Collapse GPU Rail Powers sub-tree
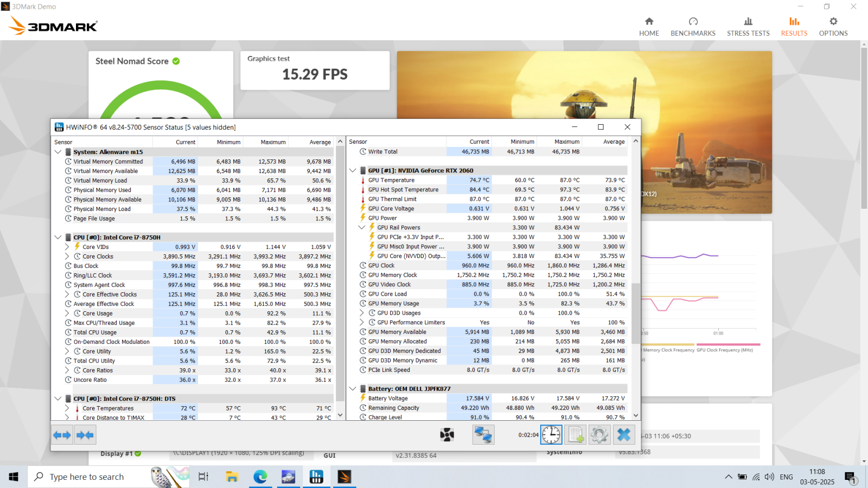The image size is (868, 488). [x=362, y=228]
